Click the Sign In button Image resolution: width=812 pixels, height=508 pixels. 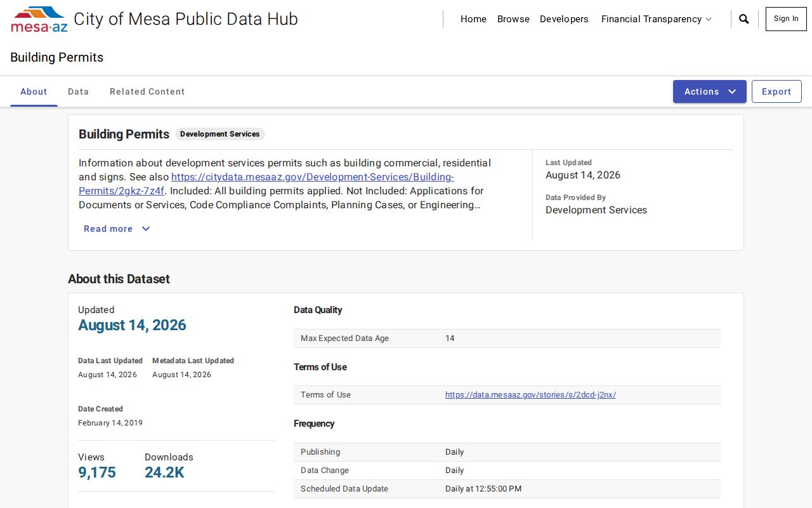pyautogui.click(x=786, y=19)
